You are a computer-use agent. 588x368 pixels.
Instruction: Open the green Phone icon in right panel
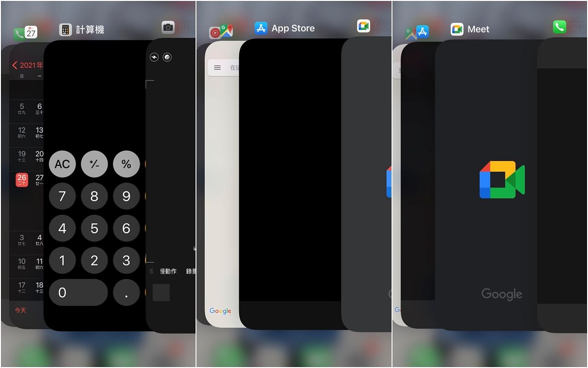559,27
